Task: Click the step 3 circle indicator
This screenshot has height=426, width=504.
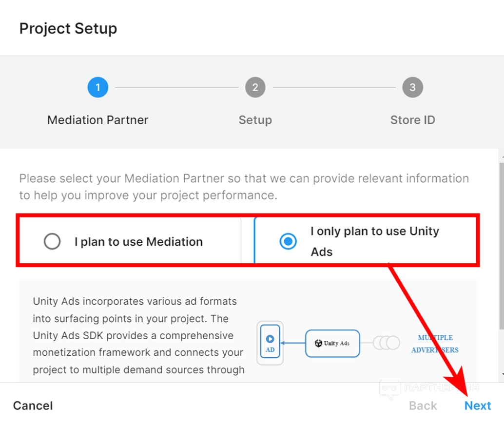Action: [x=412, y=88]
